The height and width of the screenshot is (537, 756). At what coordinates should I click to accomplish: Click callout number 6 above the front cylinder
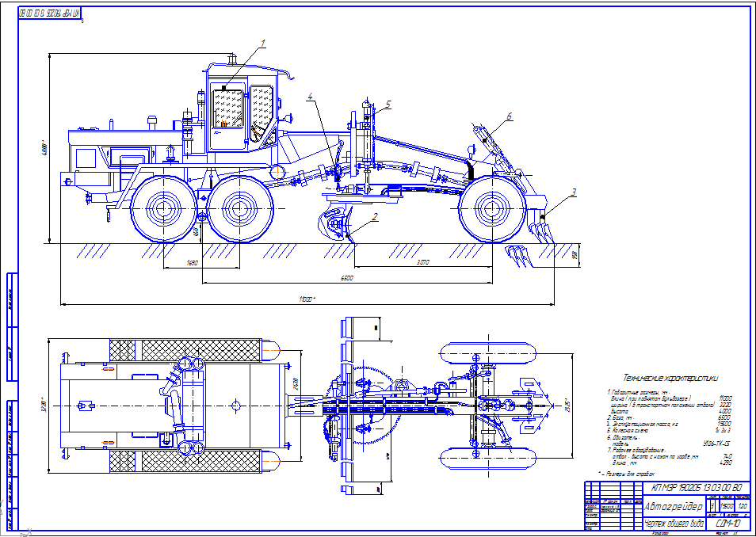coord(509,116)
